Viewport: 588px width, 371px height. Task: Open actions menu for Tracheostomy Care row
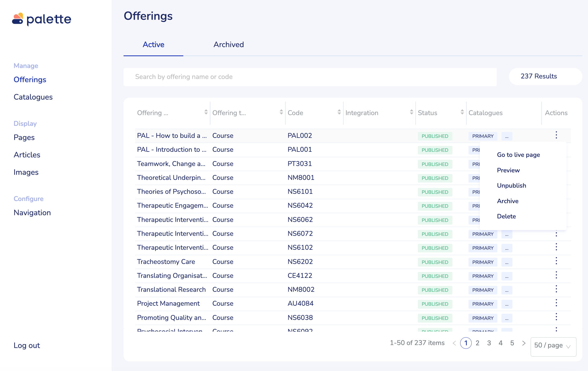click(556, 261)
